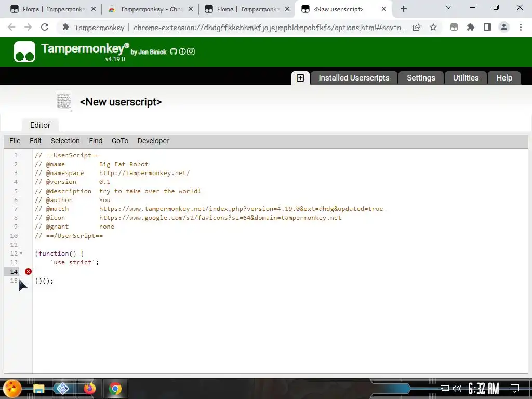Click the network icon in system tray
The height and width of the screenshot is (399, 532).
coord(445,389)
